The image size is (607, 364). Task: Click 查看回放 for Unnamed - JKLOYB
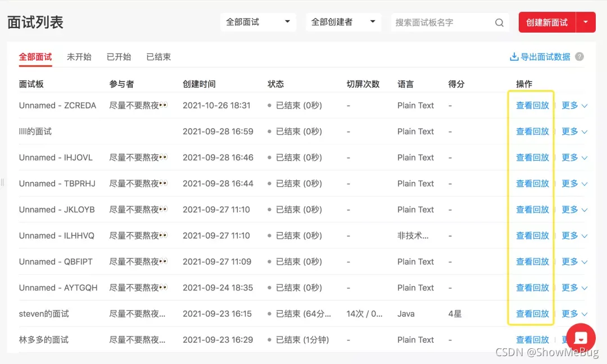532,210
